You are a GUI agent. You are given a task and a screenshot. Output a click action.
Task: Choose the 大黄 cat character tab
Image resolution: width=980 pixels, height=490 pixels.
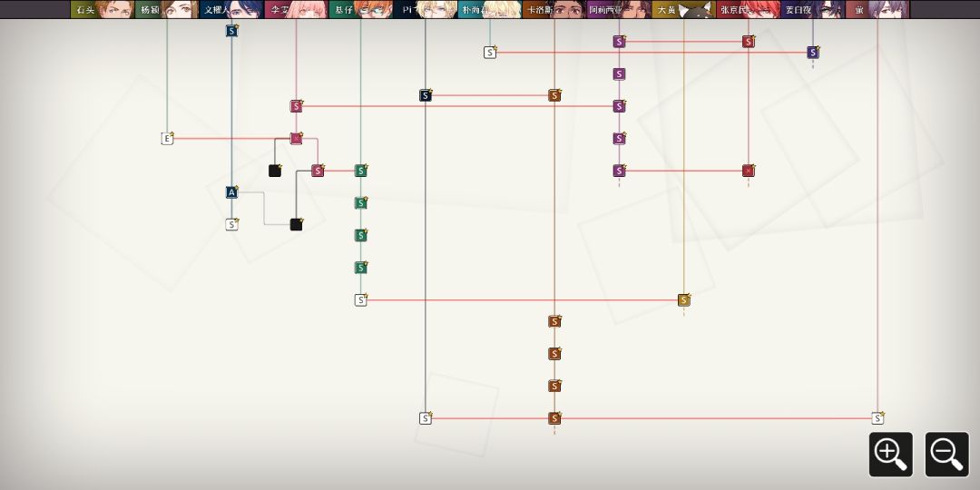[684, 9]
